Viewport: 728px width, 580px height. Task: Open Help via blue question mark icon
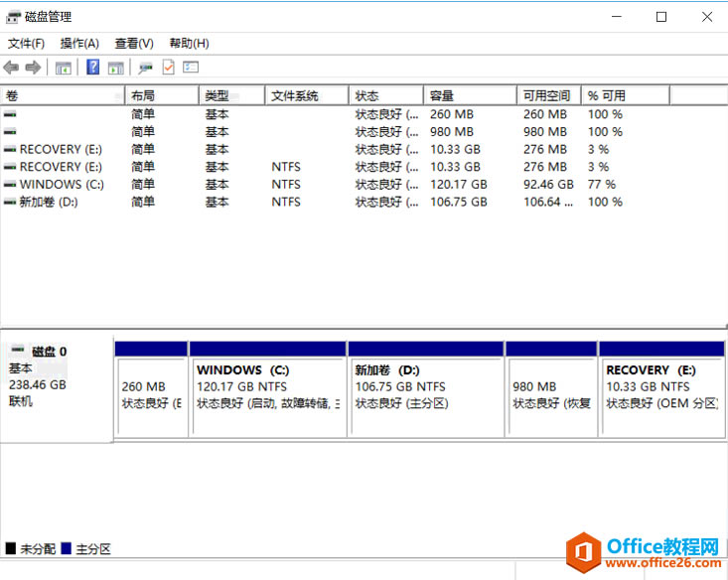pos(92,68)
